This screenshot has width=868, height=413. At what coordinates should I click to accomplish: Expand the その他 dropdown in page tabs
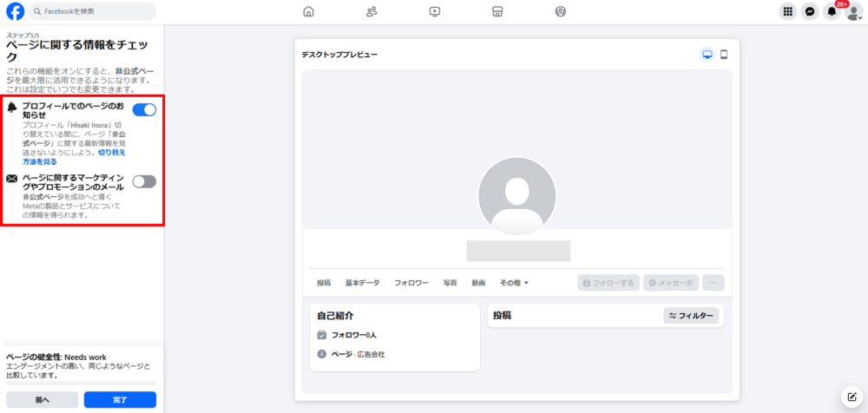[514, 283]
